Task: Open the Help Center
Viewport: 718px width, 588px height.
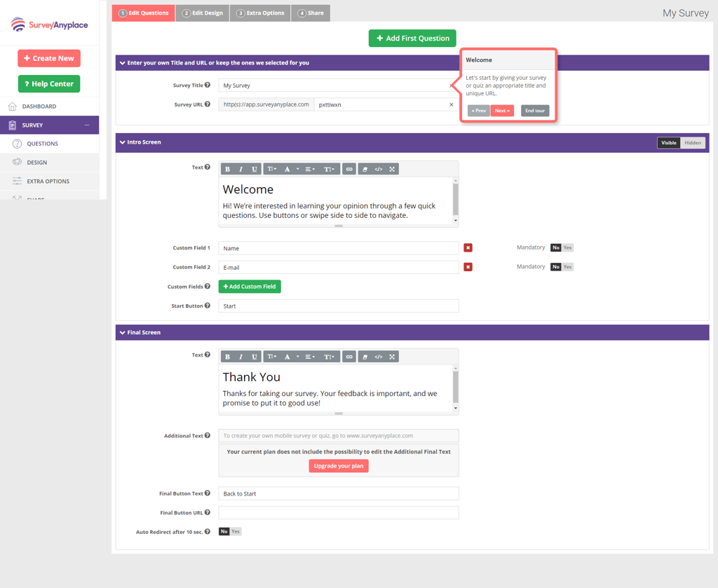Action: (x=49, y=83)
